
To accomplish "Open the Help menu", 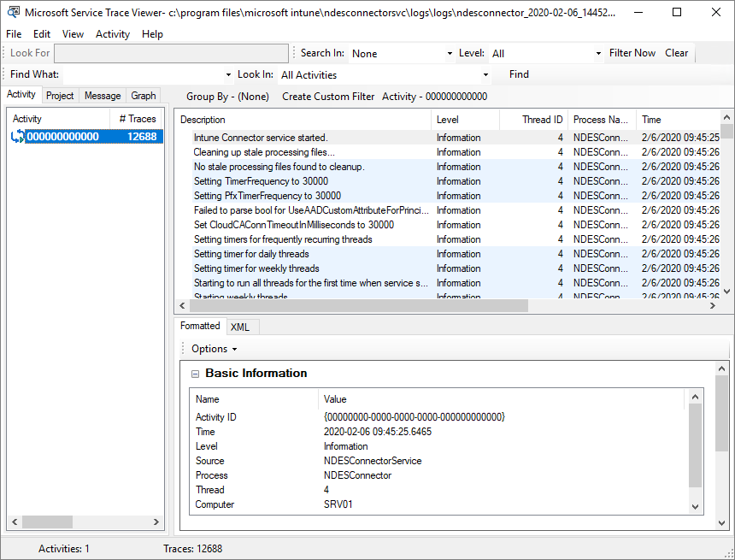I will pos(152,34).
